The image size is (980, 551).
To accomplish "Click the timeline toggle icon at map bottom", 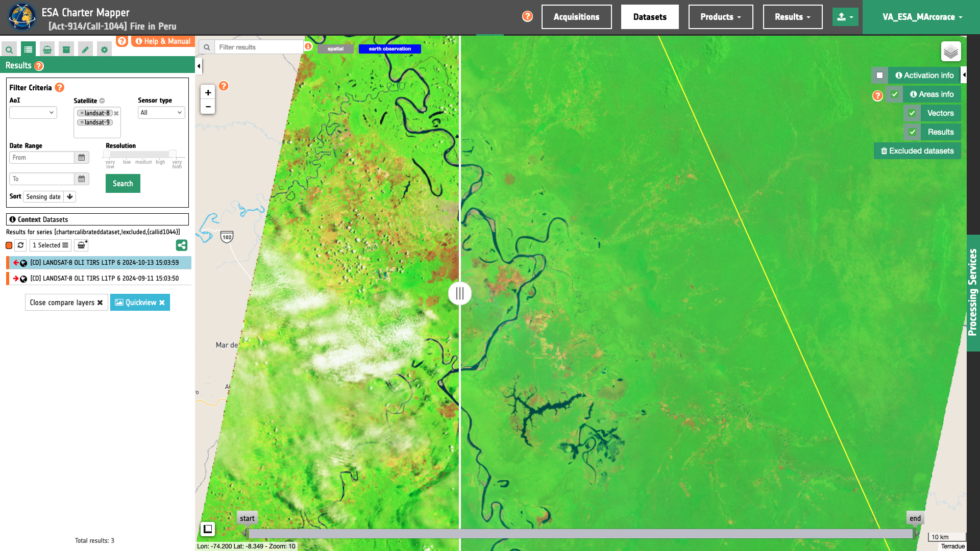I will click(208, 529).
